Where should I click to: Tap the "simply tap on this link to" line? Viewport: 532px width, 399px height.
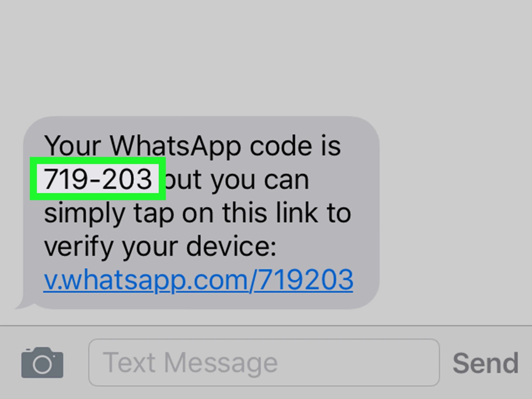click(197, 214)
